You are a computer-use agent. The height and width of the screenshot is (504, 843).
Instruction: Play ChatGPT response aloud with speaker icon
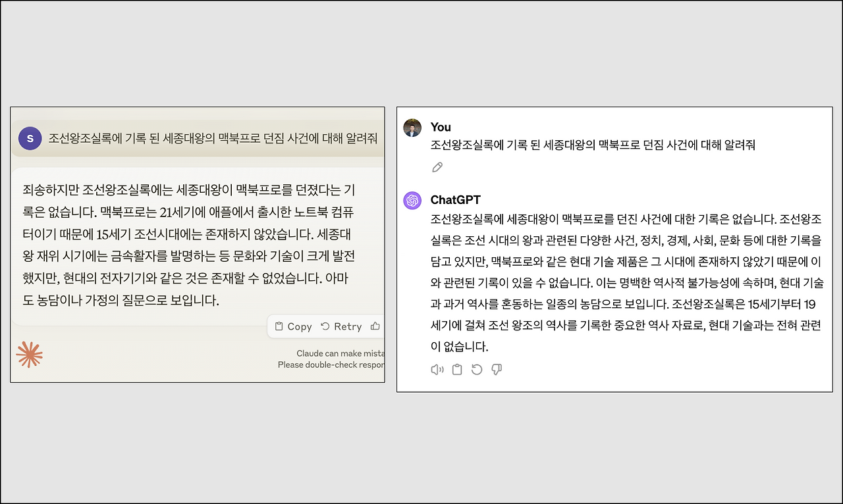[x=437, y=370]
